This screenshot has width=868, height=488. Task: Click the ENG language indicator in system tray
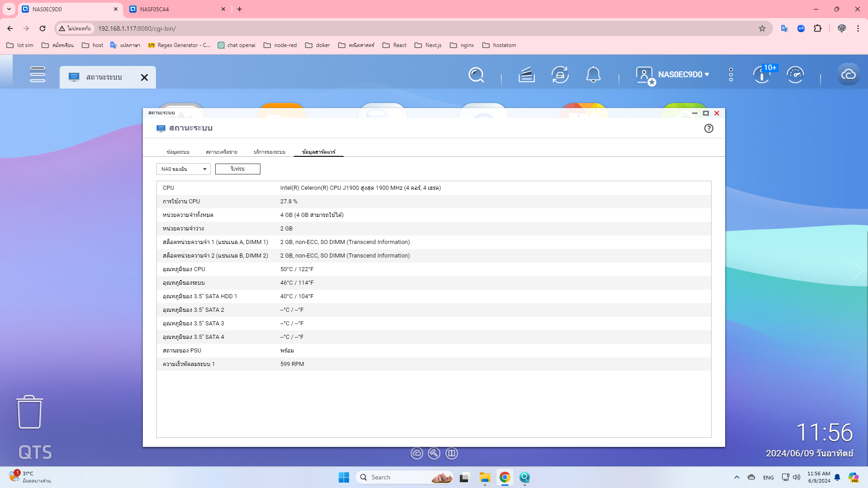click(x=769, y=477)
